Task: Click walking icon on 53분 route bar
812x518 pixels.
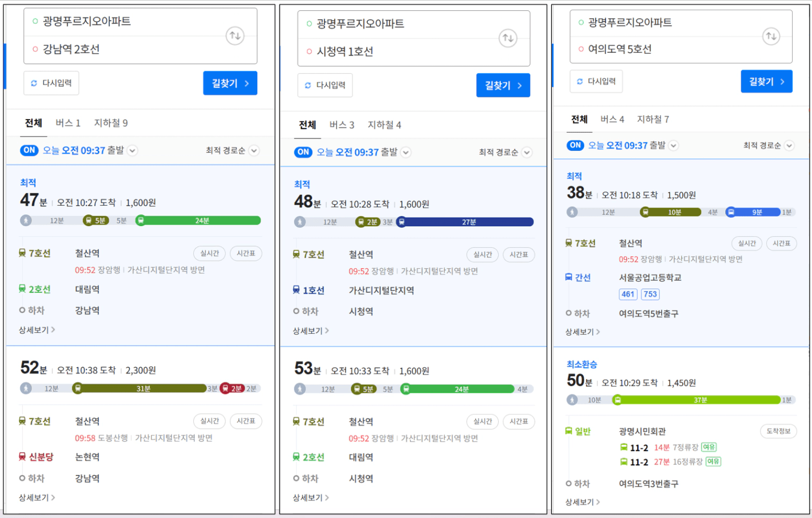Action: [x=300, y=389]
